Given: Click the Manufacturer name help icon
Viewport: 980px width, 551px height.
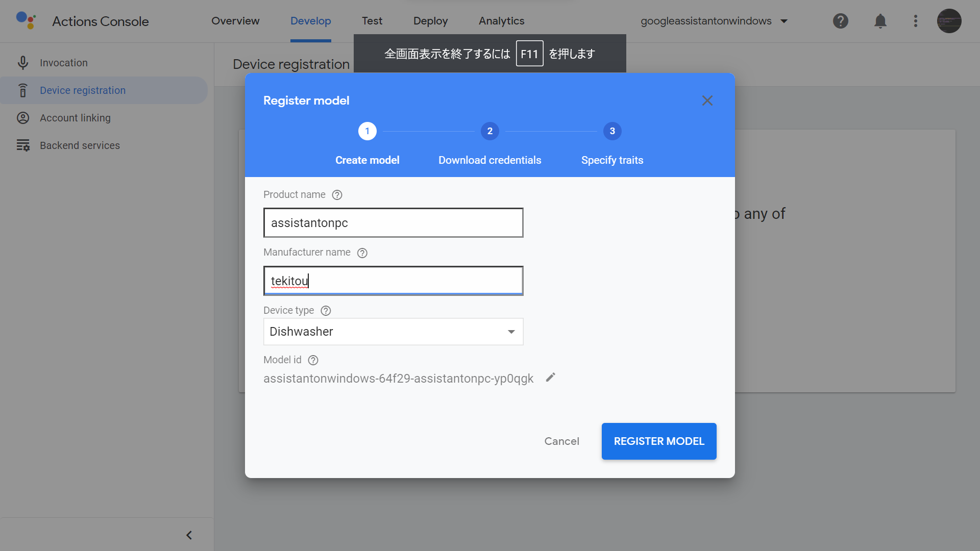Looking at the screenshot, I should pos(362,253).
